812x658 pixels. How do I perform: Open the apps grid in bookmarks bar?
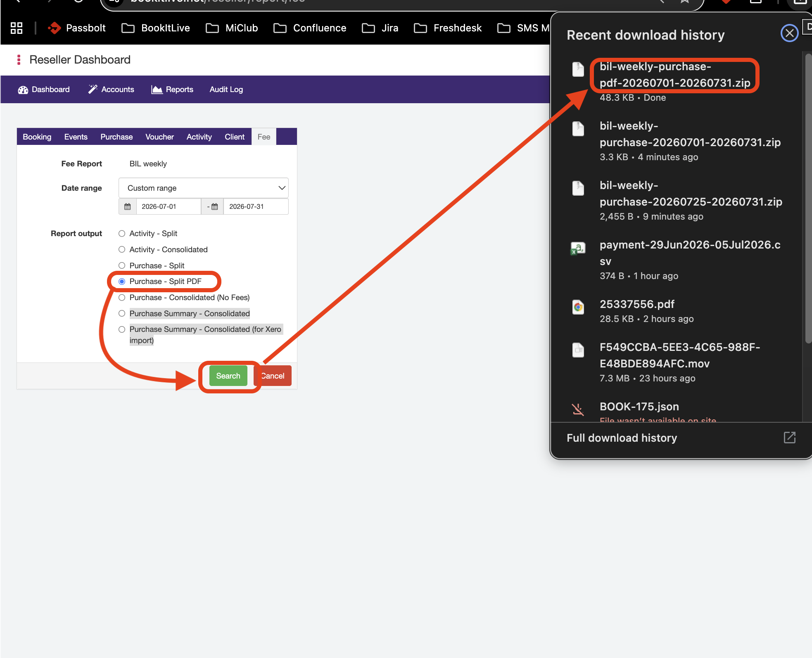coord(17,28)
